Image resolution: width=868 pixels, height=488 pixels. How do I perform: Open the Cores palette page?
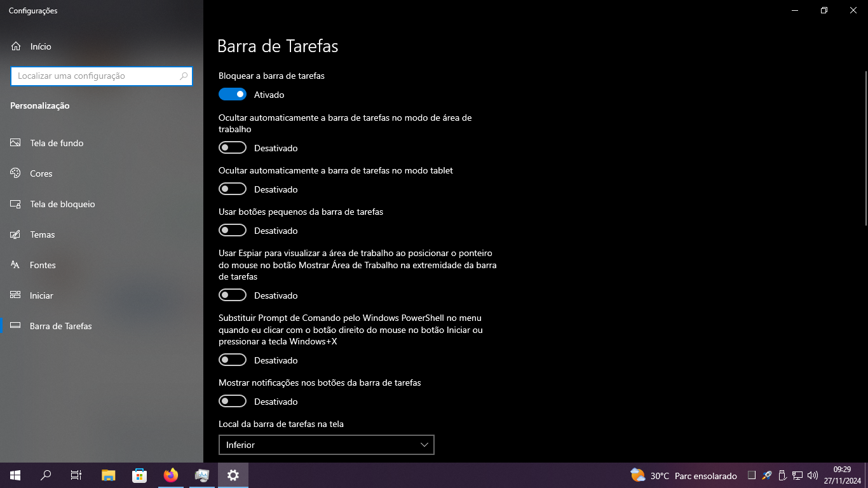pyautogui.click(x=102, y=173)
